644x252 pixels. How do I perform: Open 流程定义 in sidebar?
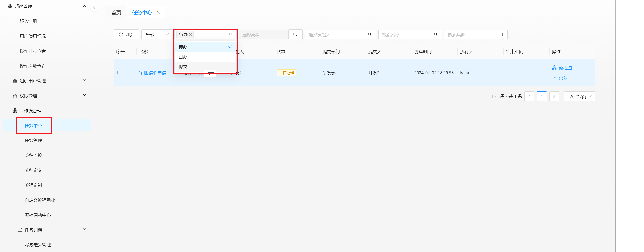tap(33, 170)
